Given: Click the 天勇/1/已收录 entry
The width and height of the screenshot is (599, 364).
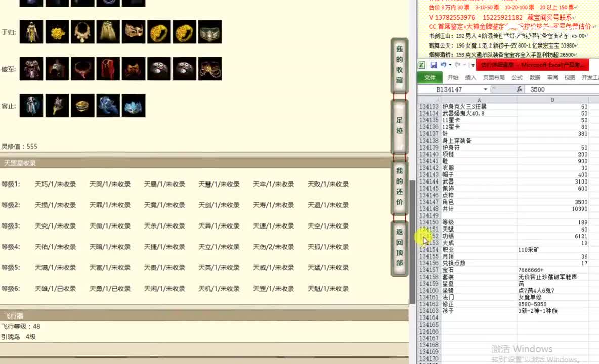Looking at the screenshot, I should [110, 289].
